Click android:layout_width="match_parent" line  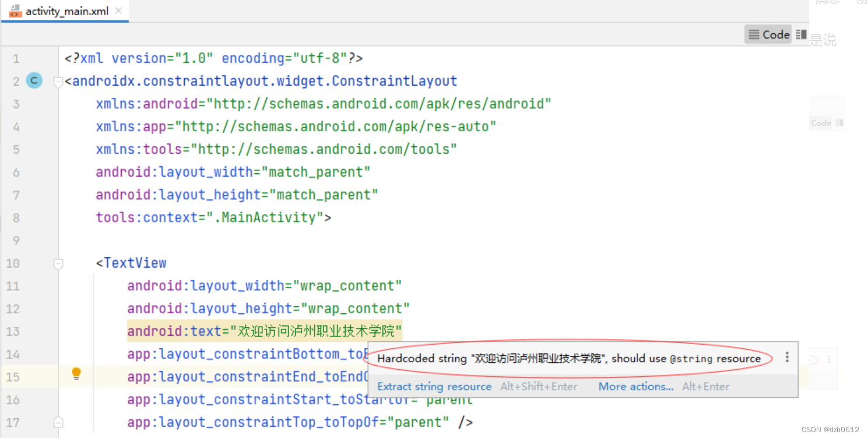[233, 172]
